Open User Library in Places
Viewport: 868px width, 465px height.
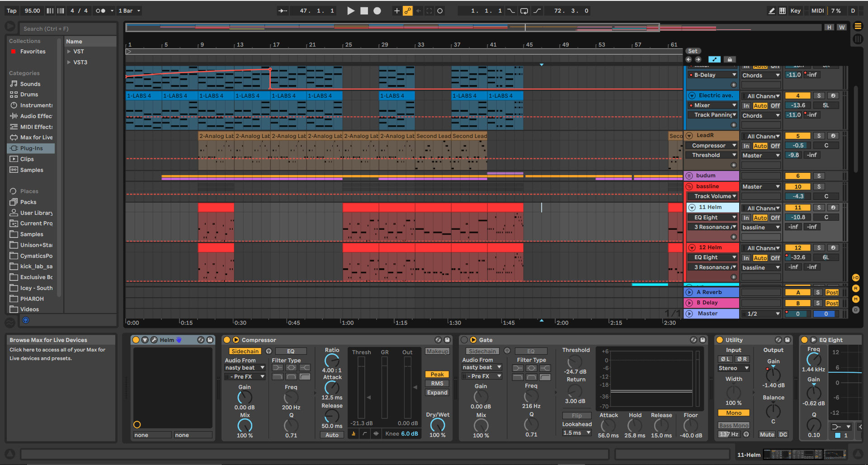36,213
